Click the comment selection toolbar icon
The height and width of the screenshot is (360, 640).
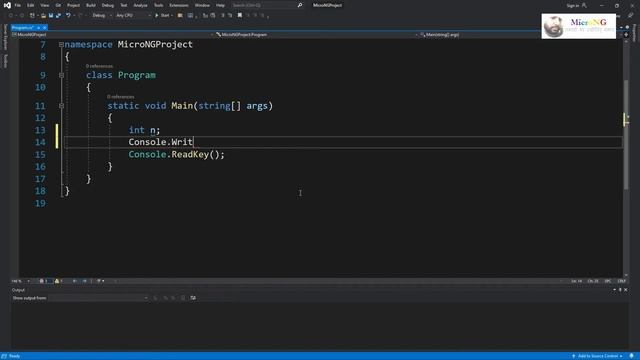pyautogui.click(x=223, y=16)
